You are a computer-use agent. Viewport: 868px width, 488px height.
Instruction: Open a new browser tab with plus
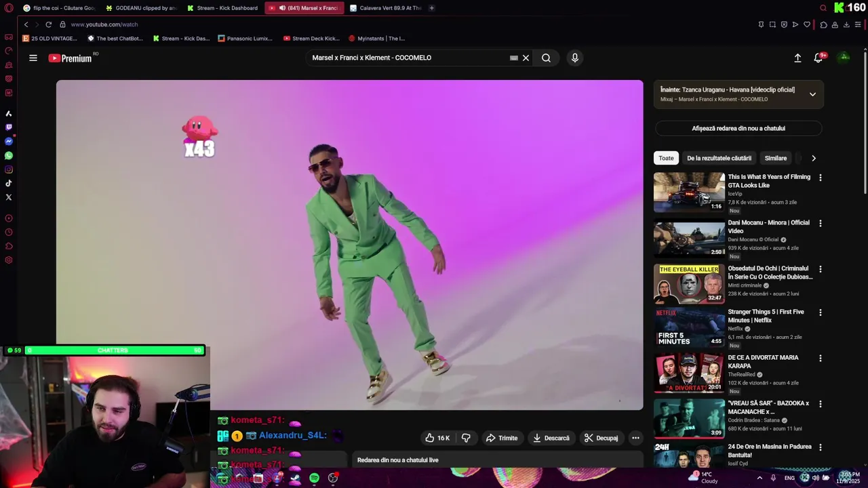click(x=431, y=8)
